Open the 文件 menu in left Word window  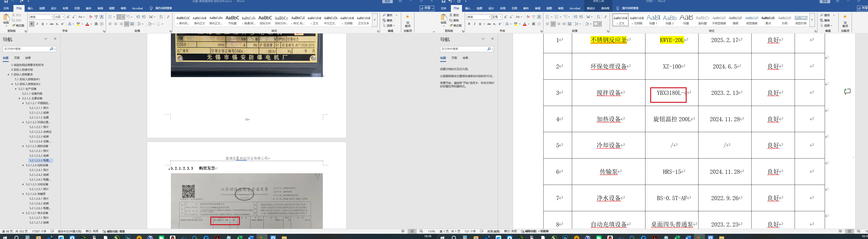(6, 8)
